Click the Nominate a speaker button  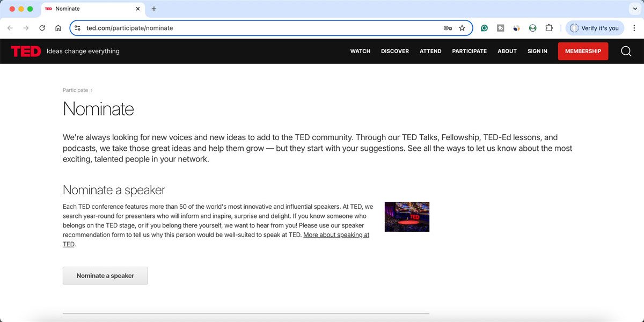point(105,276)
